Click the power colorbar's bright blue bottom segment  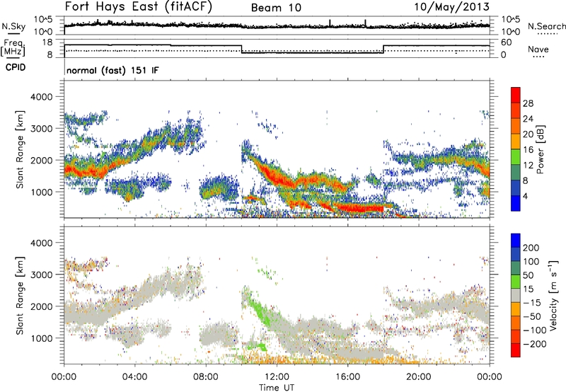coord(516,203)
